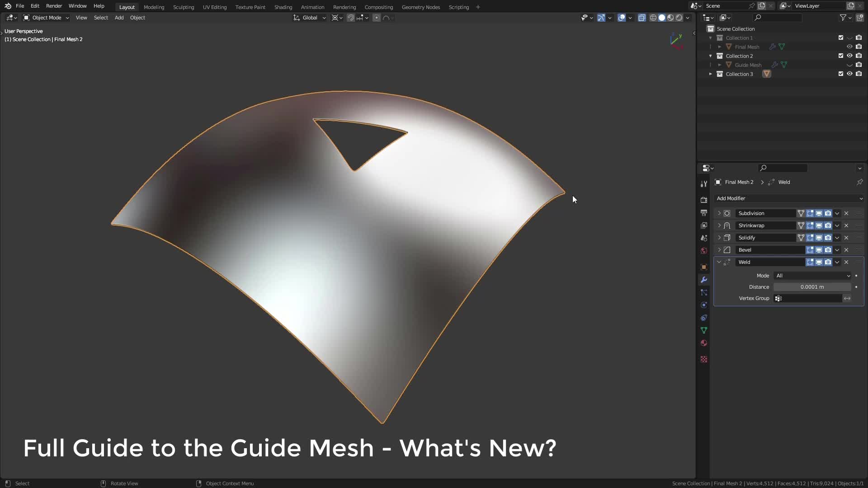Screen dimensions: 868x488
Task: Open the File menu
Action: pos(20,6)
